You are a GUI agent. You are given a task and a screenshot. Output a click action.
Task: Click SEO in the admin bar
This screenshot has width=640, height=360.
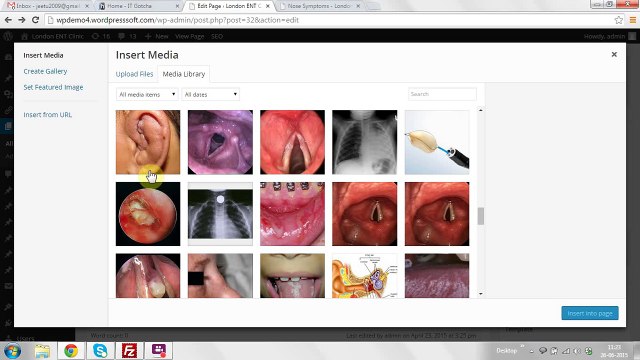217,36
